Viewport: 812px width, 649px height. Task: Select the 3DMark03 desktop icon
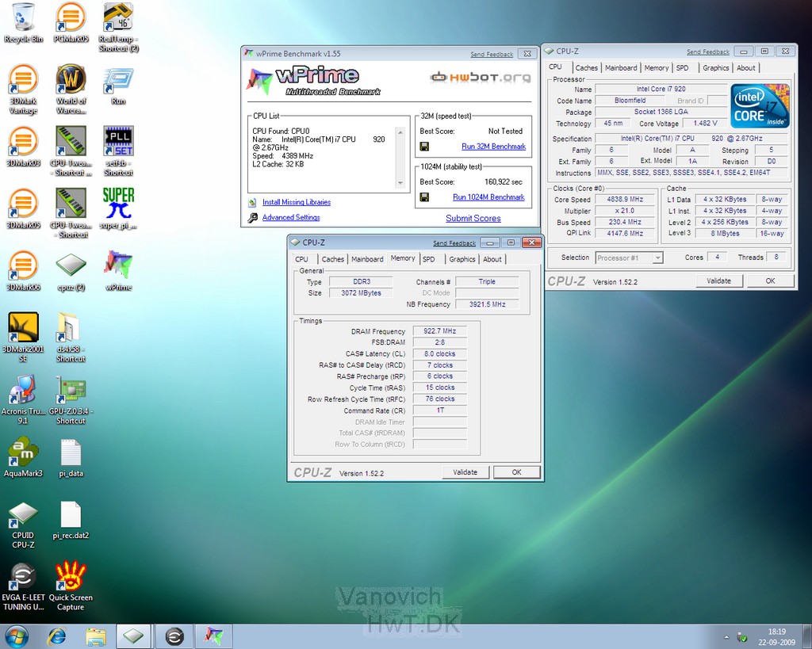(x=23, y=147)
